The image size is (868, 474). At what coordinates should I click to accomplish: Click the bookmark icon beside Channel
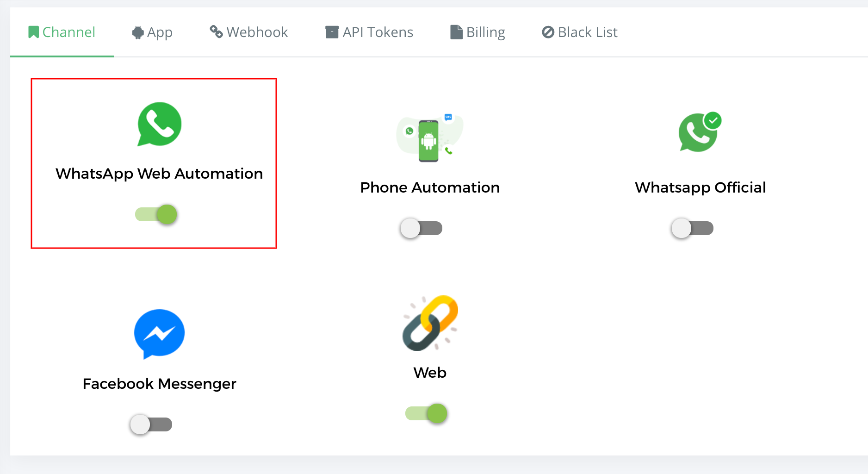tap(33, 32)
